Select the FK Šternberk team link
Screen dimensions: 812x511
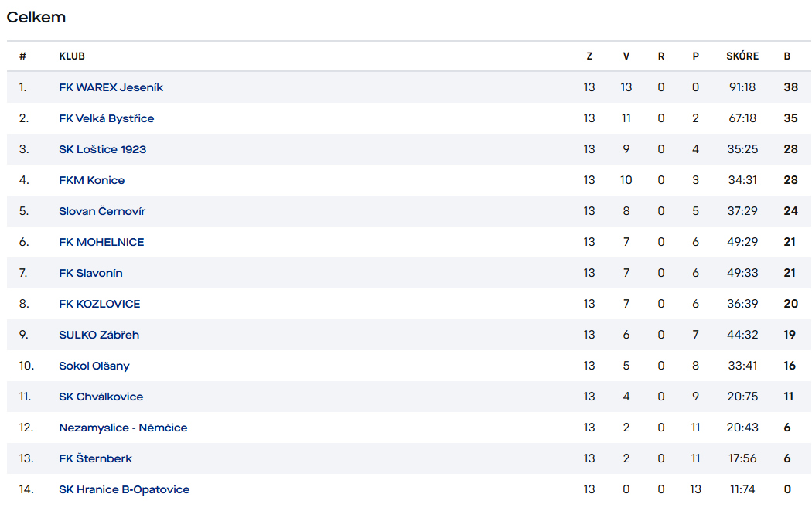pos(95,458)
